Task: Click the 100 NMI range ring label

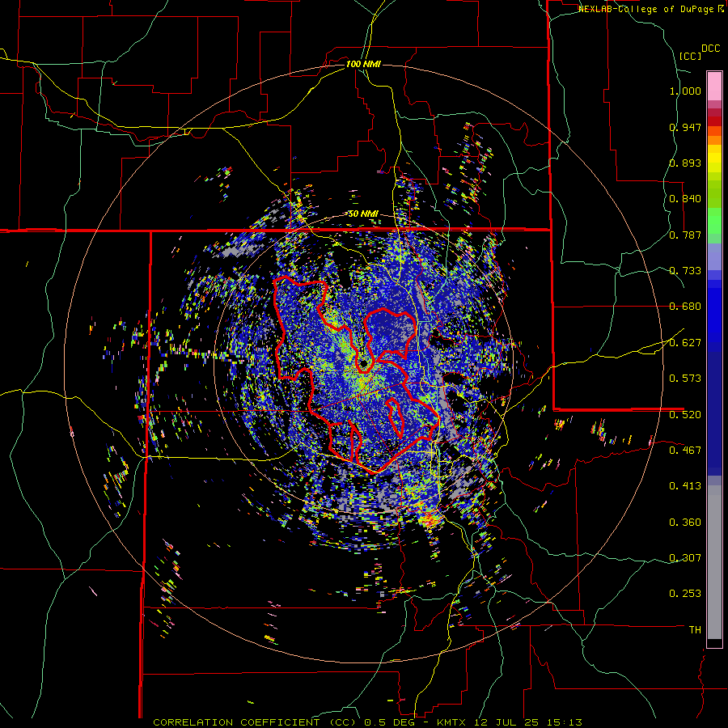Action: tap(363, 64)
